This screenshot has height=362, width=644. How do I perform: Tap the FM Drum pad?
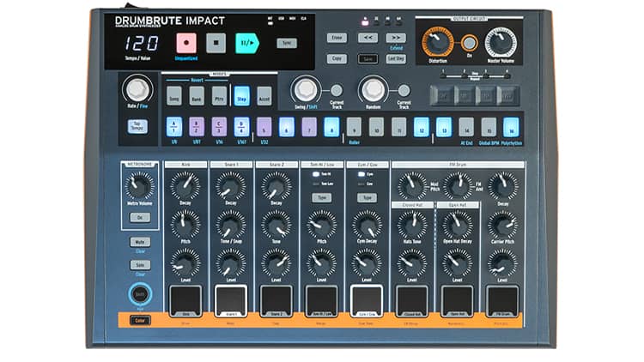coord(502,301)
